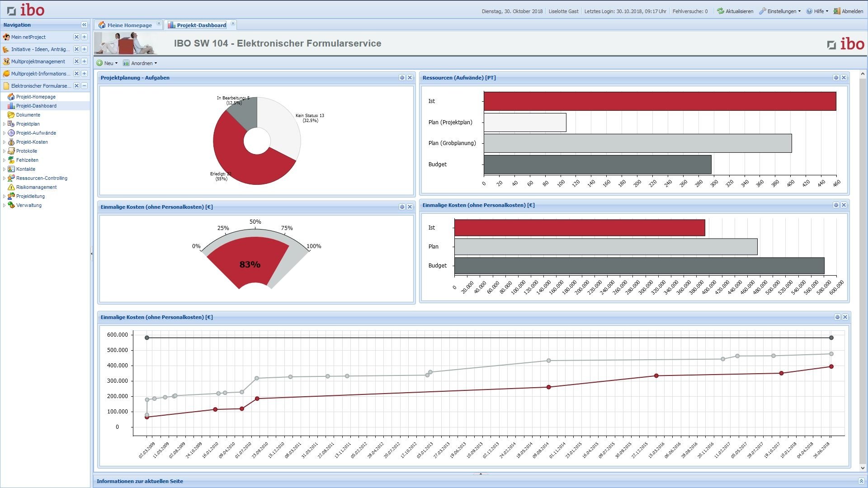Expand the Mein netProject section
This screenshot has width=868, height=488.
point(84,37)
